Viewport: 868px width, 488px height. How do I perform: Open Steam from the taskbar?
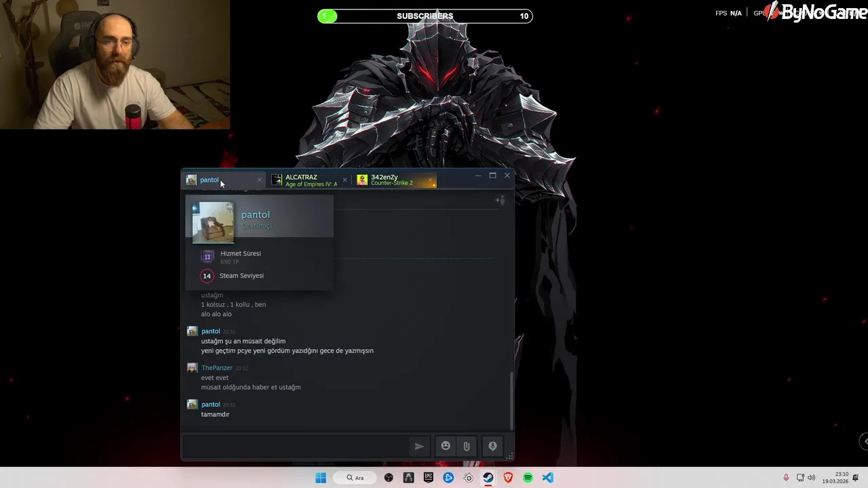point(488,478)
